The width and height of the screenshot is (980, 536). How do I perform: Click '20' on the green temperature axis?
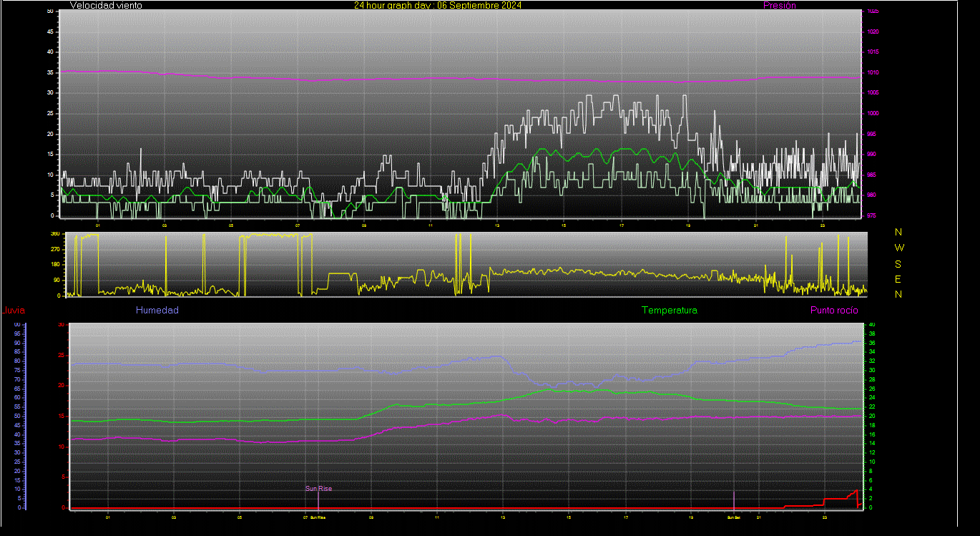click(x=871, y=416)
